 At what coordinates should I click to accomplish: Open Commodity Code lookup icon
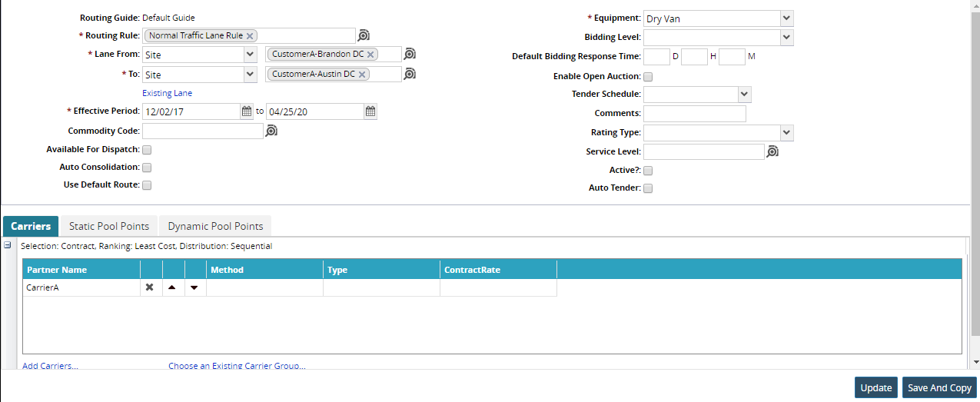click(271, 131)
